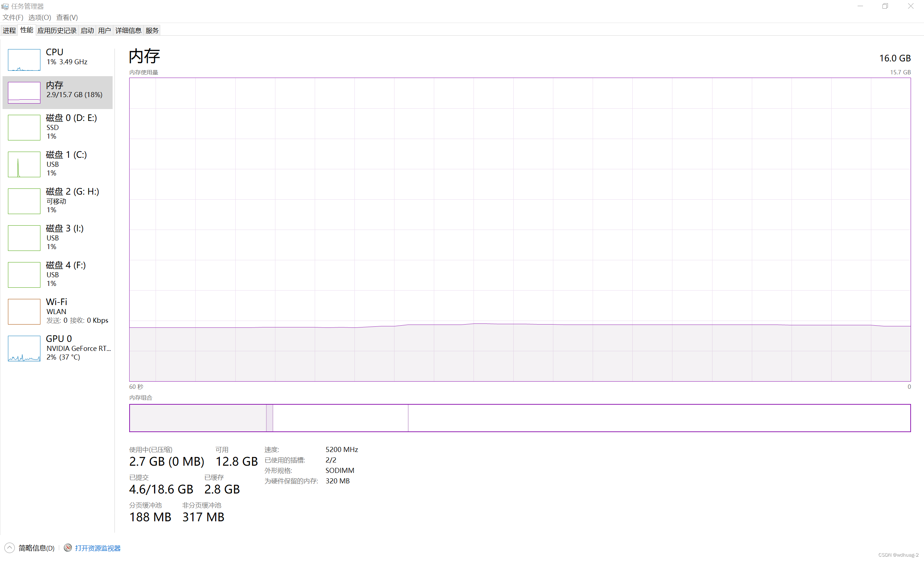Switch to the 应用历史记录 tab

[x=57, y=30]
